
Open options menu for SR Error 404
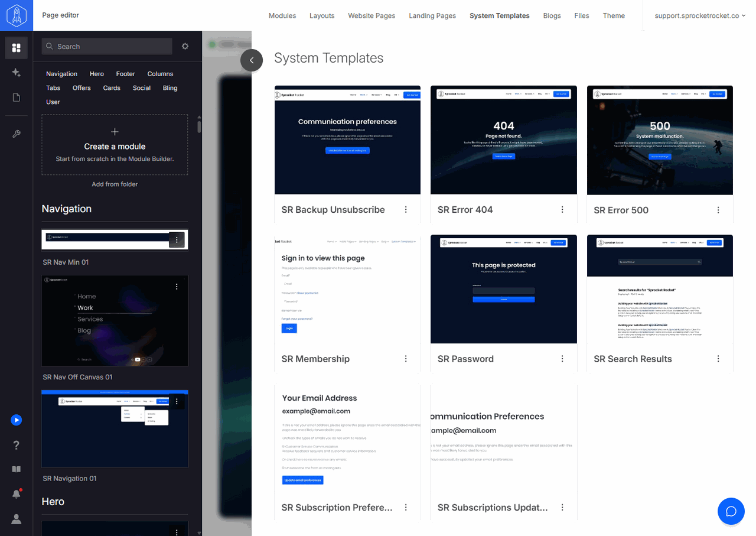pyautogui.click(x=562, y=210)
